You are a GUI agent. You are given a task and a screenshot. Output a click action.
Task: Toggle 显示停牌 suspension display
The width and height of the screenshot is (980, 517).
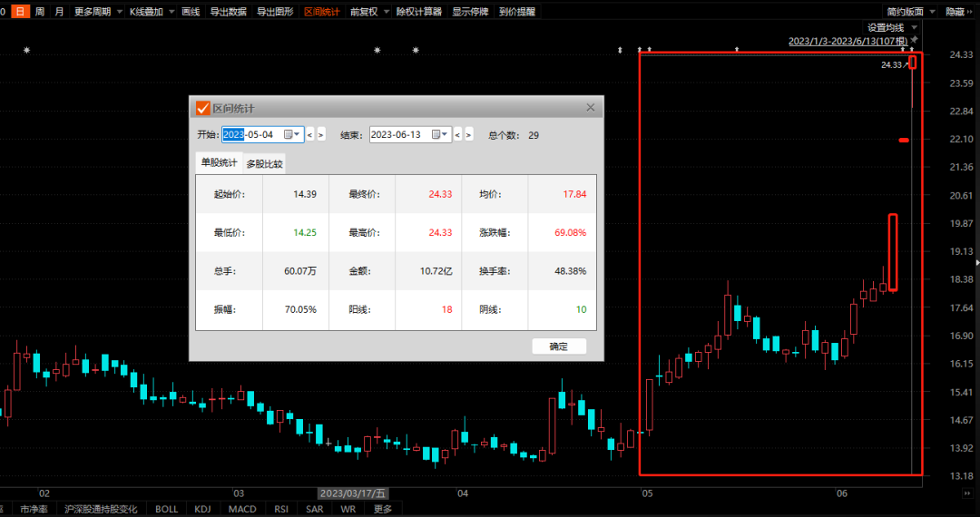(x=471, y=11)
